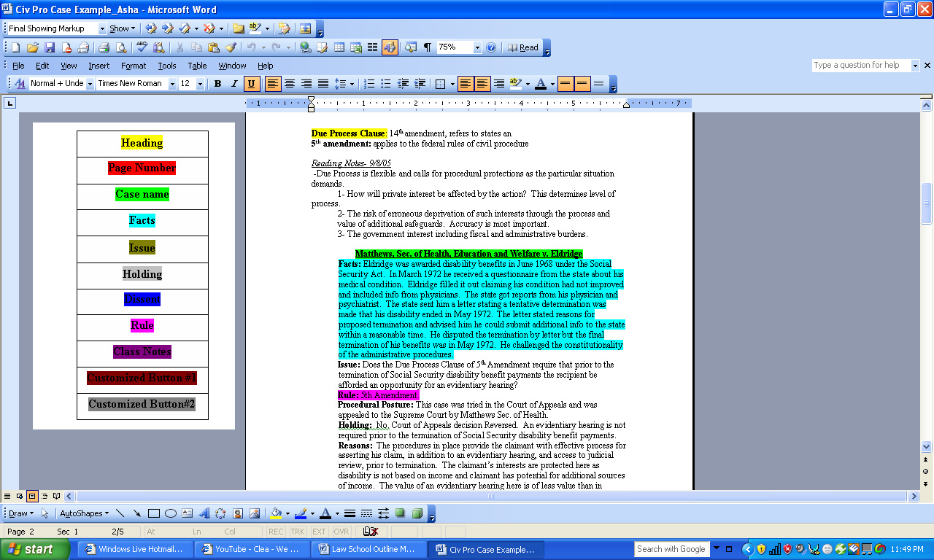934x560 pixels.
Task: Open the Final Showing Markup dropdown
Action: (x=102, y=28)
